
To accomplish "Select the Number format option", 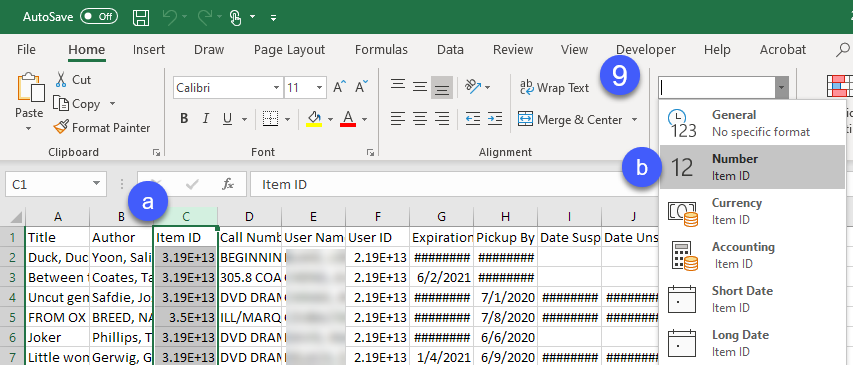I will [752, 167].
